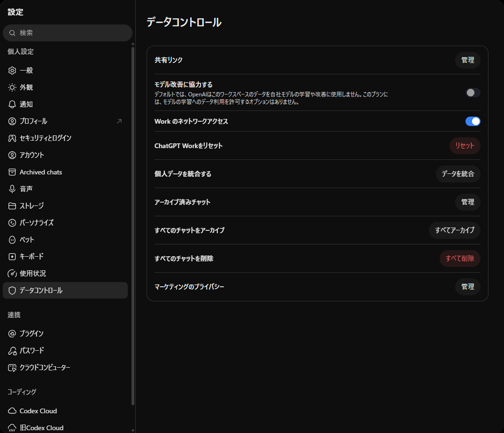Click the gear icon beside 一般
This screenshot has height=433, width=504.
pos(12,71)
